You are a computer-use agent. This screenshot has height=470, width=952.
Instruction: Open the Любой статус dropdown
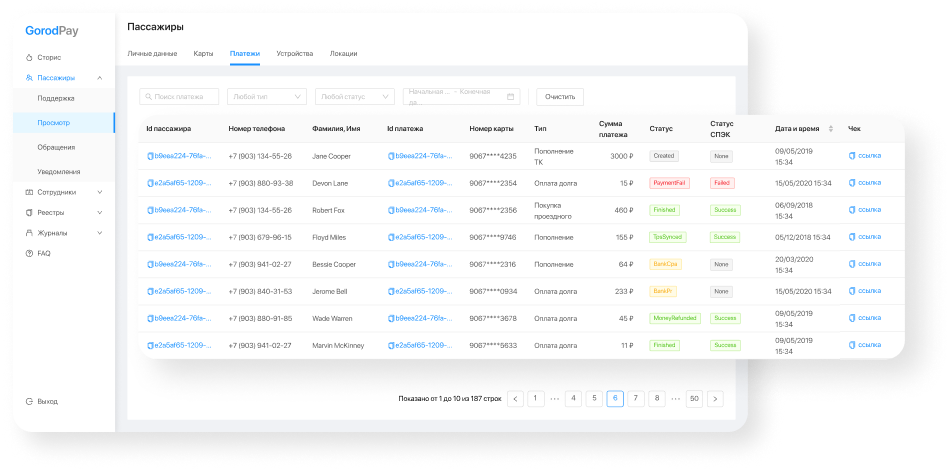click(x=355, y=97)
